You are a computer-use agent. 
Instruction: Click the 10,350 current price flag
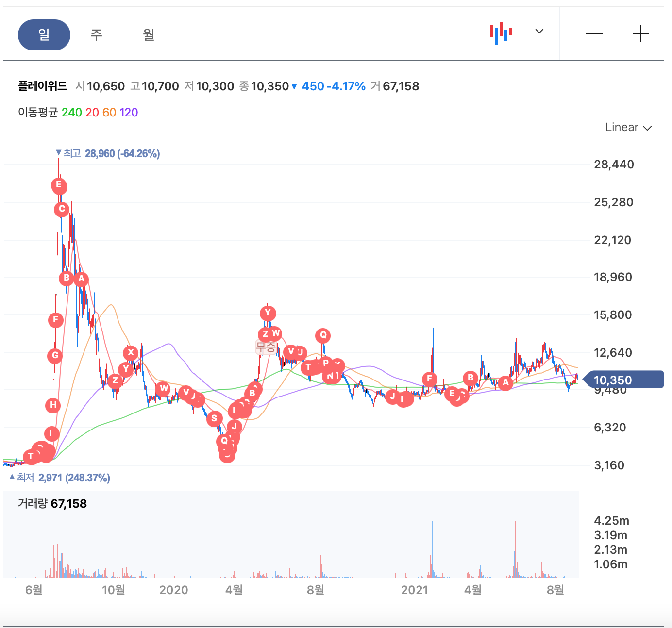(623, 380)
